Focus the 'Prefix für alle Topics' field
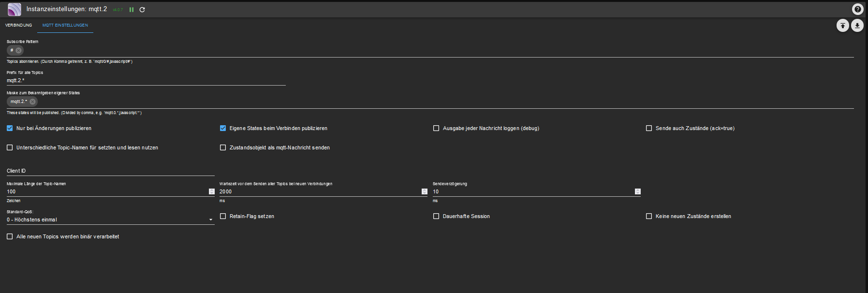This screenshot has width=868, height=293. pyautogui.click(x=146, y=80)
